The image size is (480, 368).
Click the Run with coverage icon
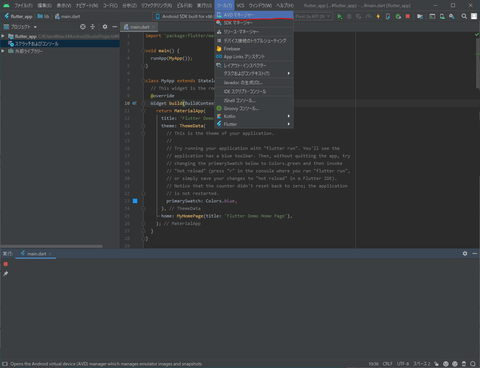(x=359, y=16)
